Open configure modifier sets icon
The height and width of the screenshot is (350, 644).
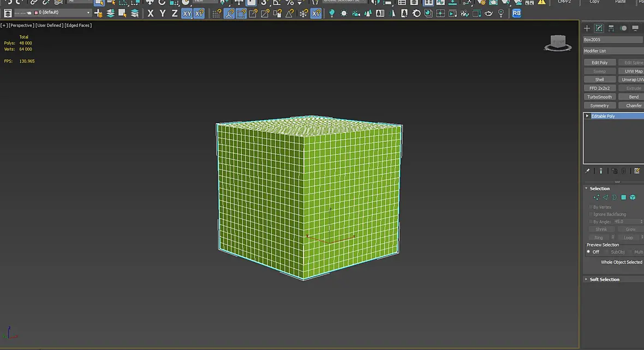coord(637,171)
